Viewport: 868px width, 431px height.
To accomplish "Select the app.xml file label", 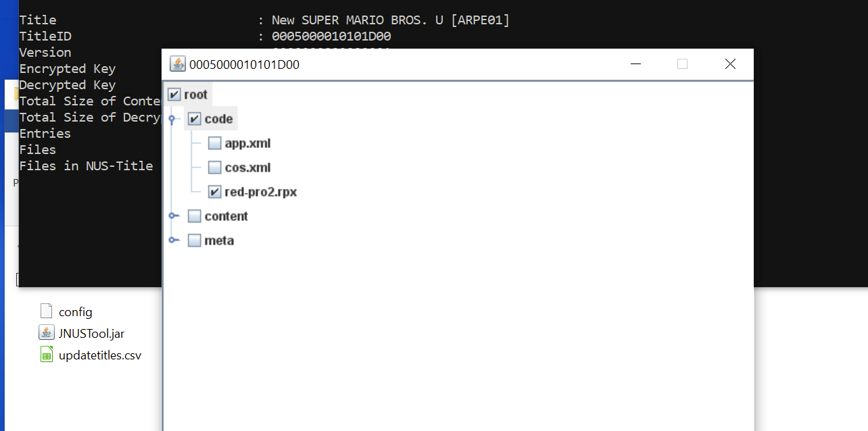I will pyautogui.click(x=247, y=143).
